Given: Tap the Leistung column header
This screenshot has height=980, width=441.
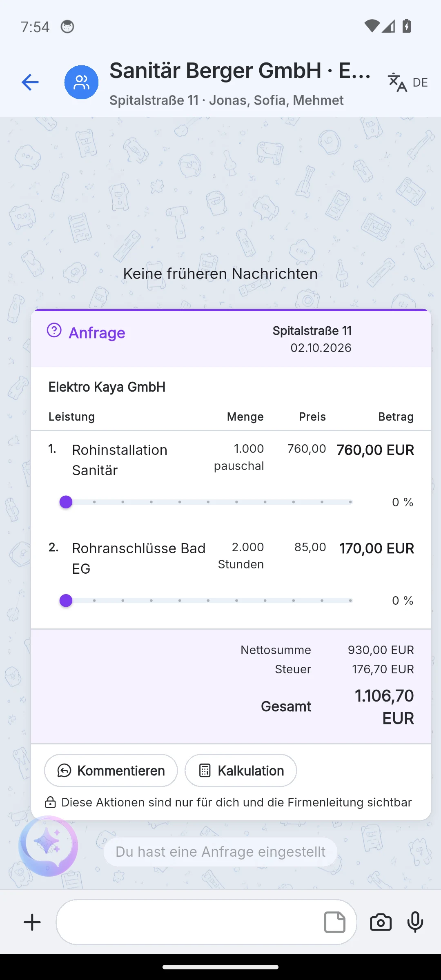Looking at the screenshot, I should [x=71, y=416].
